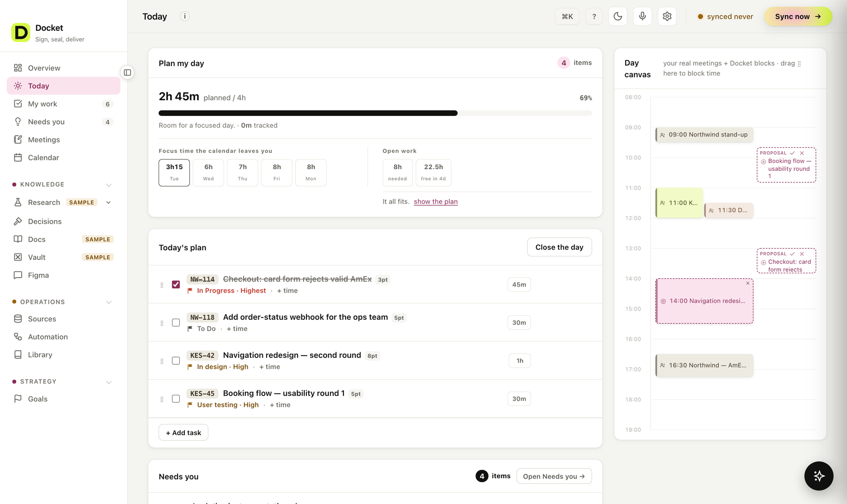Open the 11:30 calendar event
This screenshot has height=504, width=847.
click(729, 210)
